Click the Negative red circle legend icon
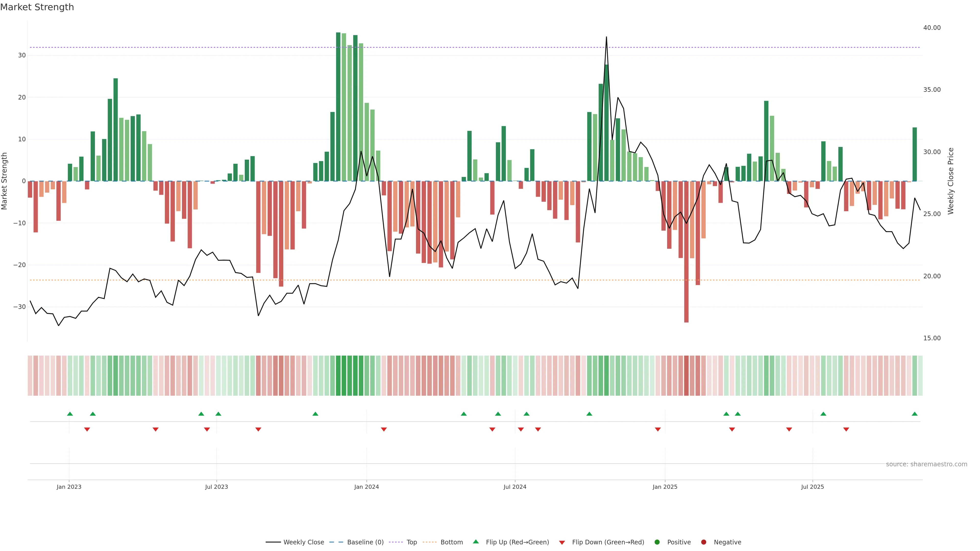The image size is (980, 551). click(703, 542)
